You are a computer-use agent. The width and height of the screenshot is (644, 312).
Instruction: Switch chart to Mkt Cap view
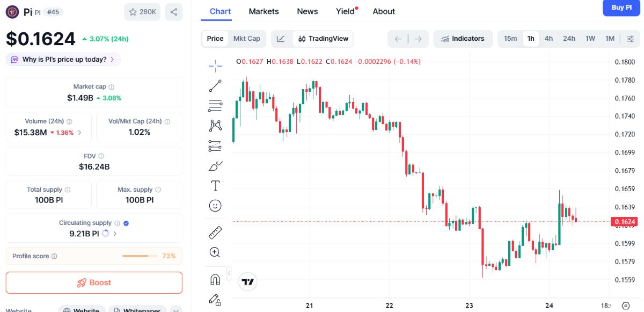[247, 39]
